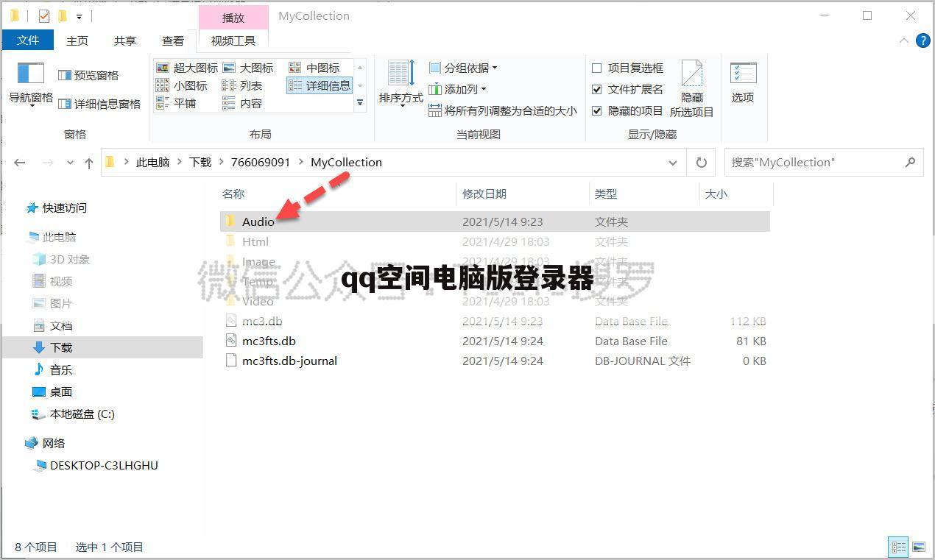Choose 小图标 layout
This screenshot has width=935, height=560.
(x=182, y=85)
